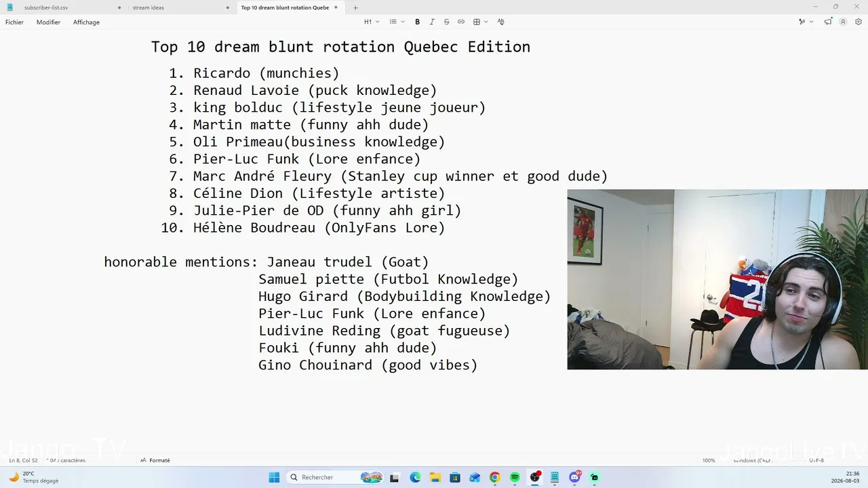Close the subscriber-list.csv tab unsaved dot
Viewport: 868px width, 488px height.
(119, 7)
